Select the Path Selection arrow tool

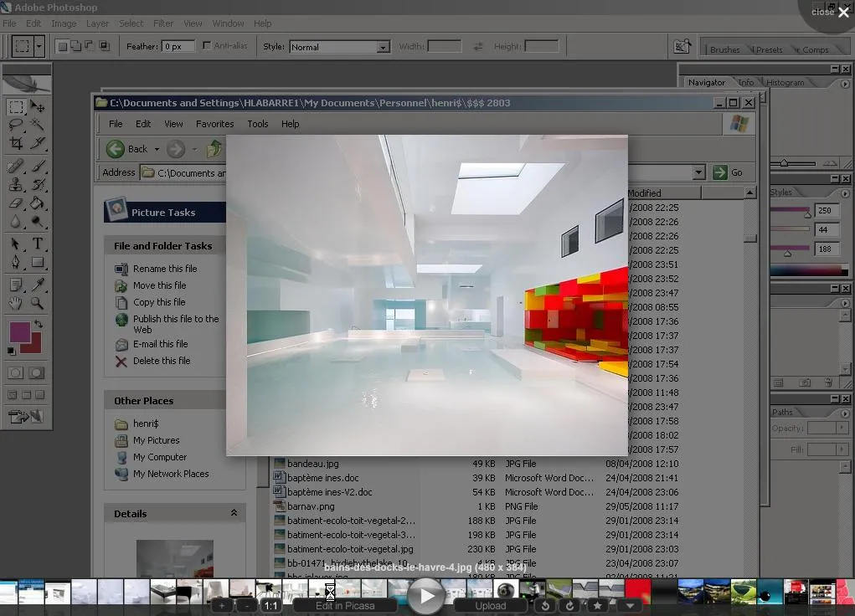click(x=16, y=244)
